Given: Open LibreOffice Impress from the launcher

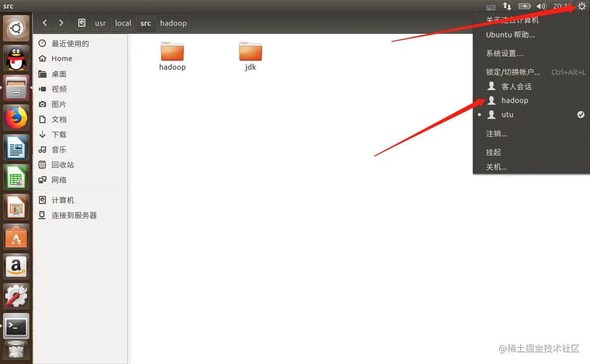Looking at the screenshot, I should [x=16, y=207].
